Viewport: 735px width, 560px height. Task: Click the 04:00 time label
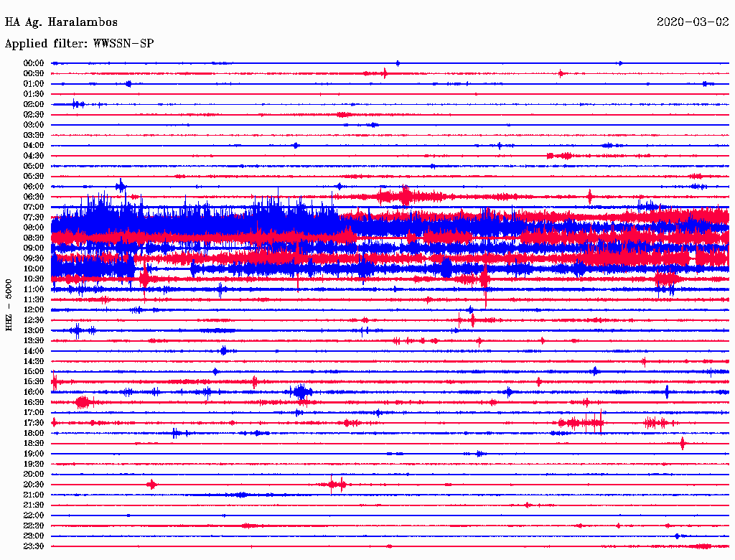point(34,146)
